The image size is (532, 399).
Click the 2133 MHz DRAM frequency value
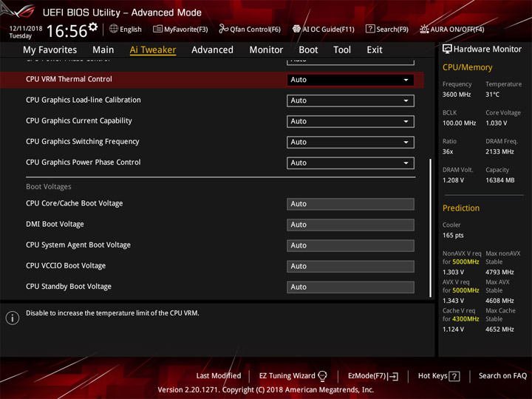coord(499,151)
